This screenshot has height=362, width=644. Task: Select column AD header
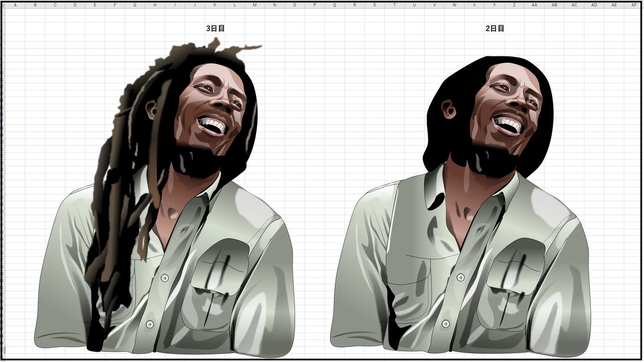pyautogui.click(x=594, y=5)
